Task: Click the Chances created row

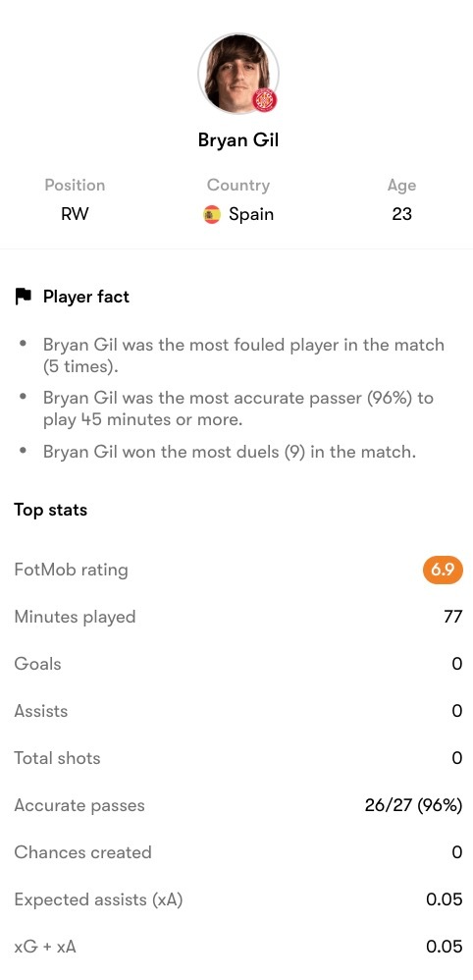Action: pyautogui.click(x=238, y=852)
